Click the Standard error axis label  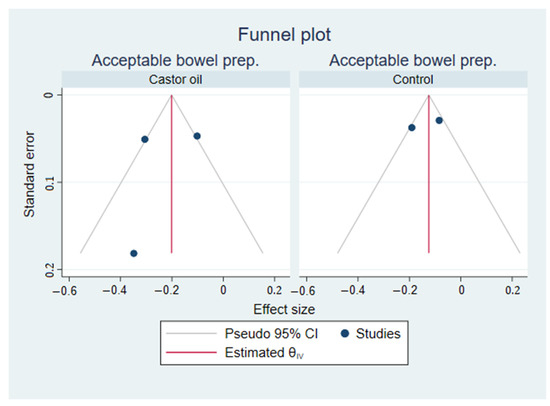29,174
